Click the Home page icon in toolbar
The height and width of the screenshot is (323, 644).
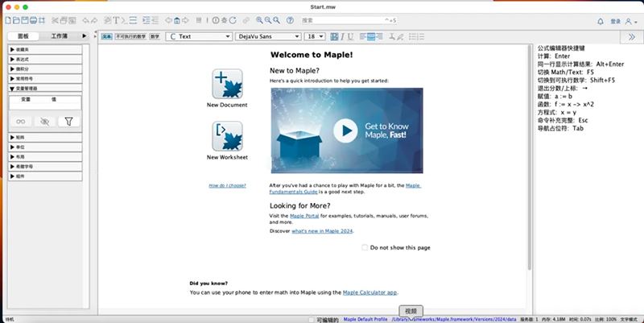coord(176,20)
